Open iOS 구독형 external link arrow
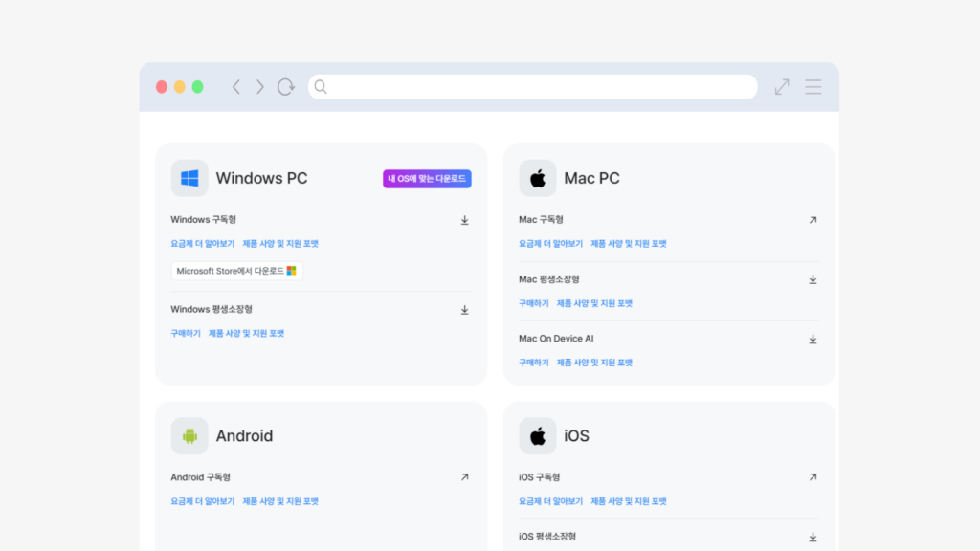Viewport: 980px width, 551px height. (x=813, y=477)
